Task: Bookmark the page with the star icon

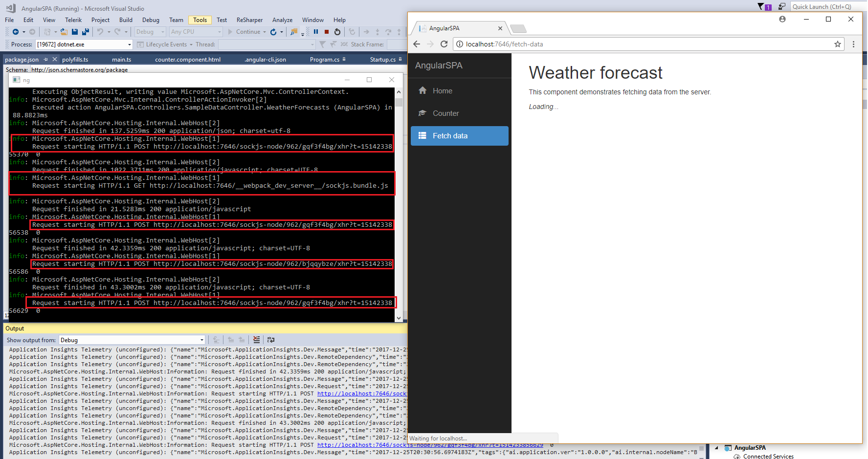Action: click(x=838, y=44)
